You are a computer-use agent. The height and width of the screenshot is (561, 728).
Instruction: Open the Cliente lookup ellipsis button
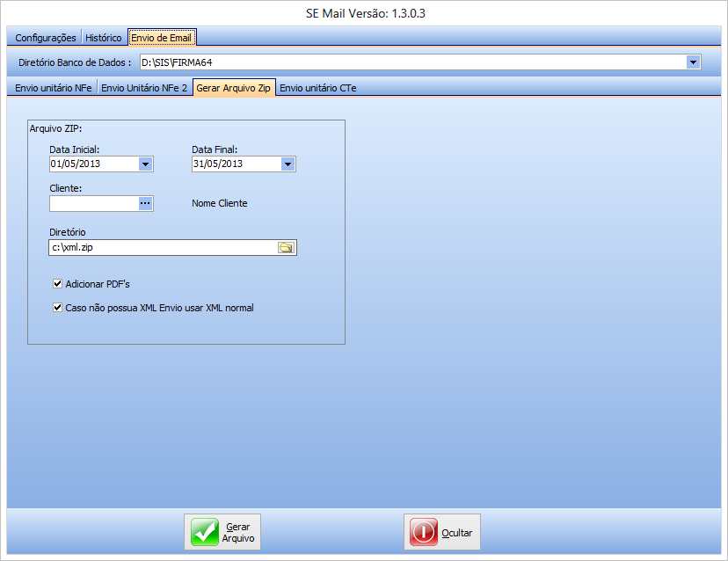tap(145, 203)
